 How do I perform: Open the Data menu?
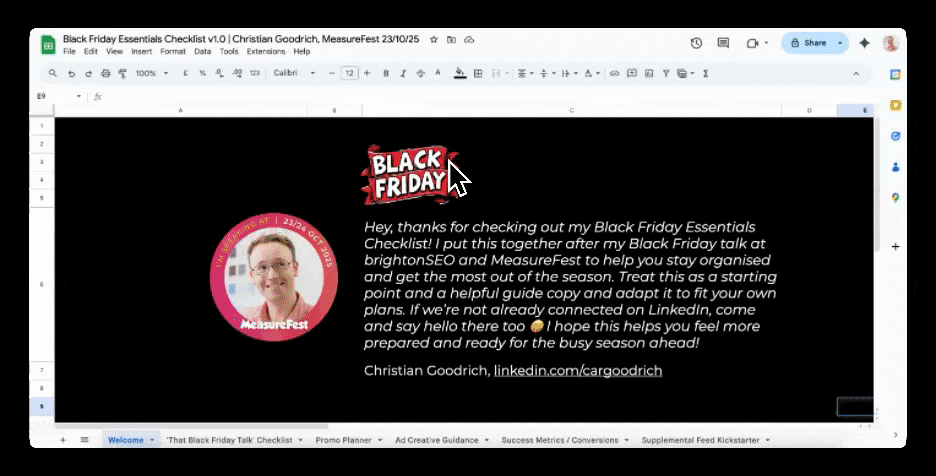(x=202, y=51)
